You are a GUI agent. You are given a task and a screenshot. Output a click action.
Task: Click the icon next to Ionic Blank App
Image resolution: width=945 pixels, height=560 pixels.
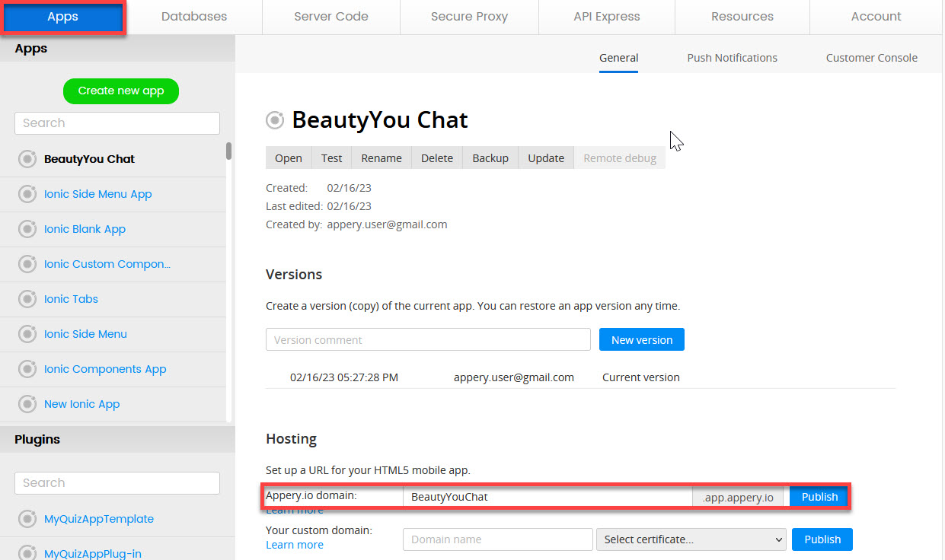(x=27, y=229)
